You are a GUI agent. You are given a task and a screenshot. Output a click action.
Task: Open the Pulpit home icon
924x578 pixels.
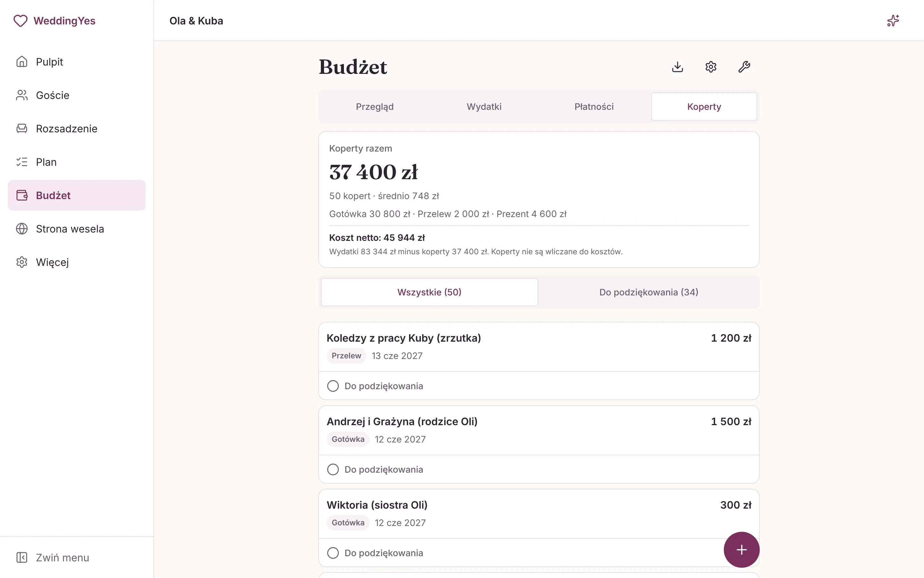point(22,62)
